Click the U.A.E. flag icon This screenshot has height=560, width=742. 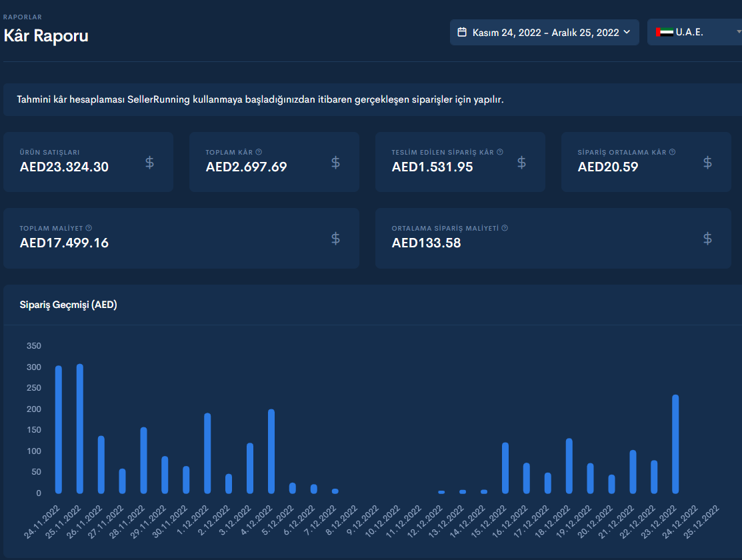(665, 32)
